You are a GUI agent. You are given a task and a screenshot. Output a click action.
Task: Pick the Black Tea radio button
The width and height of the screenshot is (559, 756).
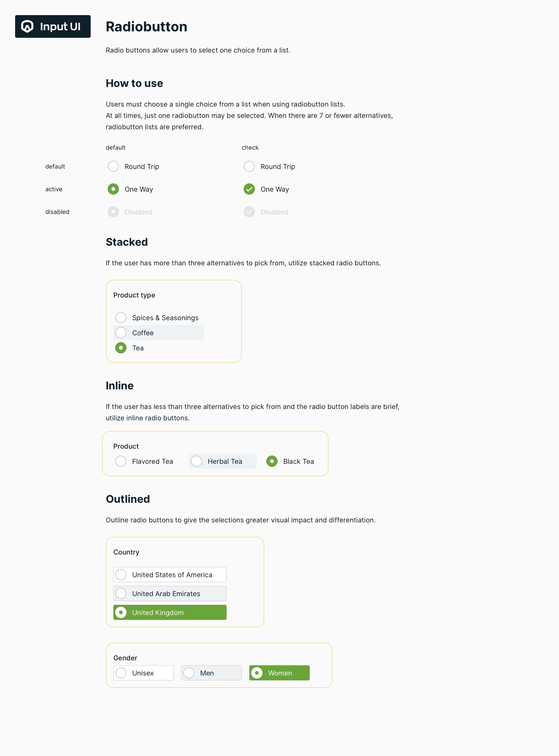(272, 461)
